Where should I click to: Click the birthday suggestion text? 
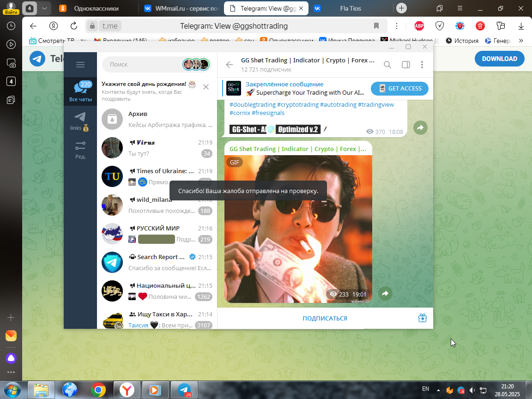148,91
